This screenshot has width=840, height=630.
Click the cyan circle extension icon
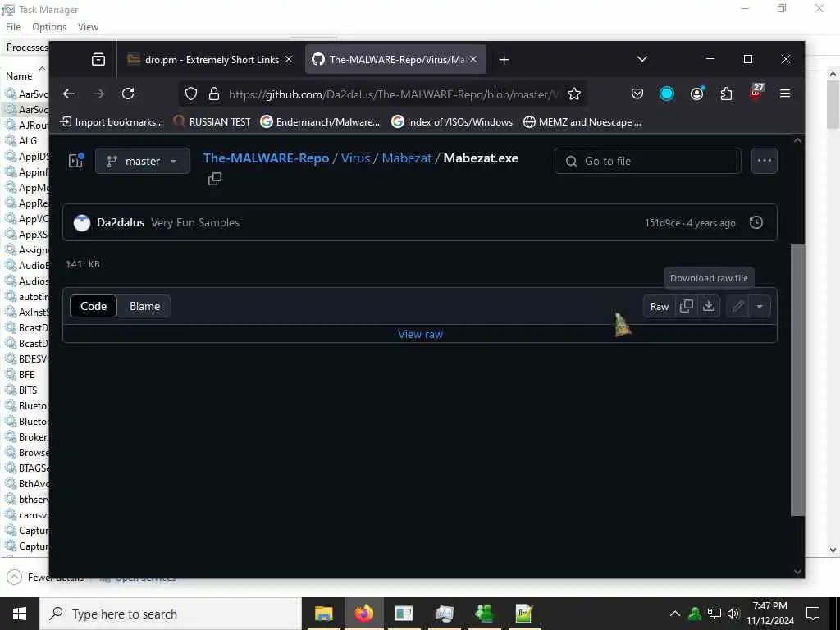(x=666, y=94)
